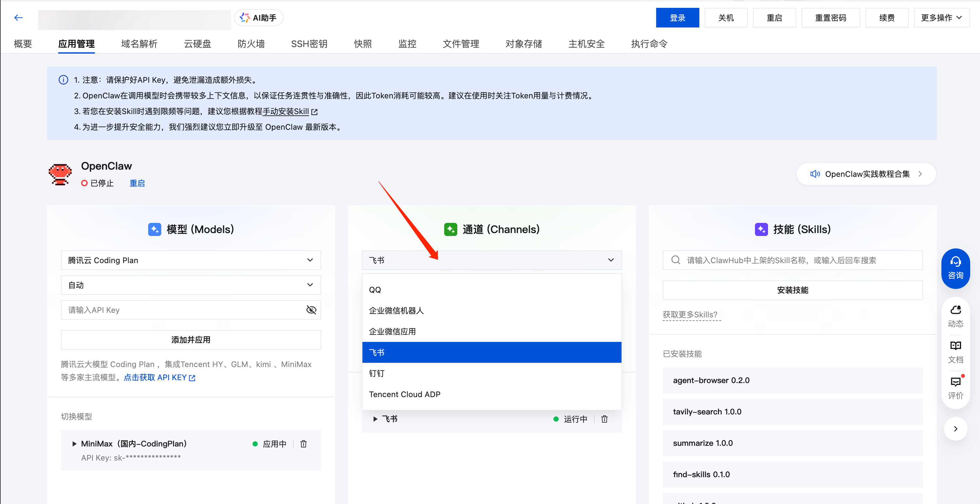The height and width of the screenshot is (504, 980).
Task: Expand the 腾讯云 Coding Plan dropdown
Action: click(x=191, y=260)
